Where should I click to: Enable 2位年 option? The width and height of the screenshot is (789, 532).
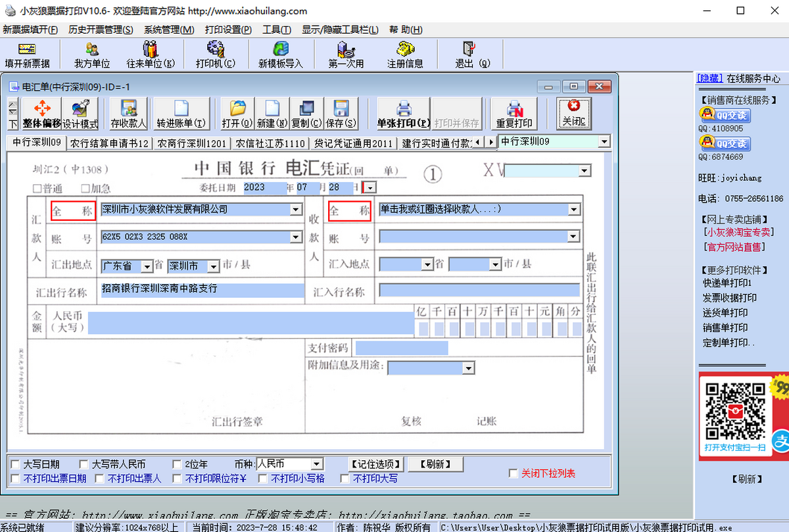pos(177,464)
